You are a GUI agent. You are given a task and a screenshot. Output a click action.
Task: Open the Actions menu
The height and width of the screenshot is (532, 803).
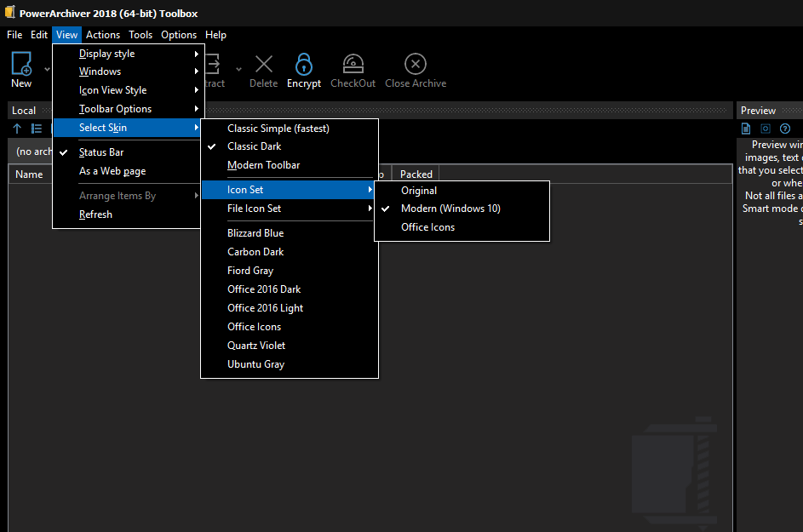[x=103, y=35]
